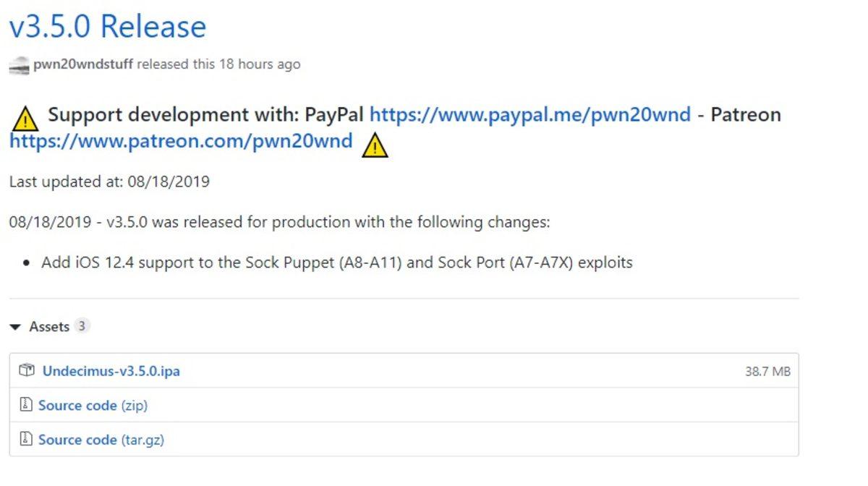Click the iOS 12.4 support changelog bullet
This screenshot has width=868, height=486.
coord(336,263)
